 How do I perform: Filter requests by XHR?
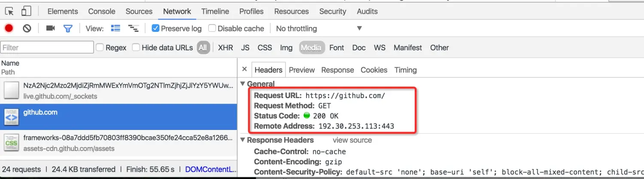click(x=225, y=47)
